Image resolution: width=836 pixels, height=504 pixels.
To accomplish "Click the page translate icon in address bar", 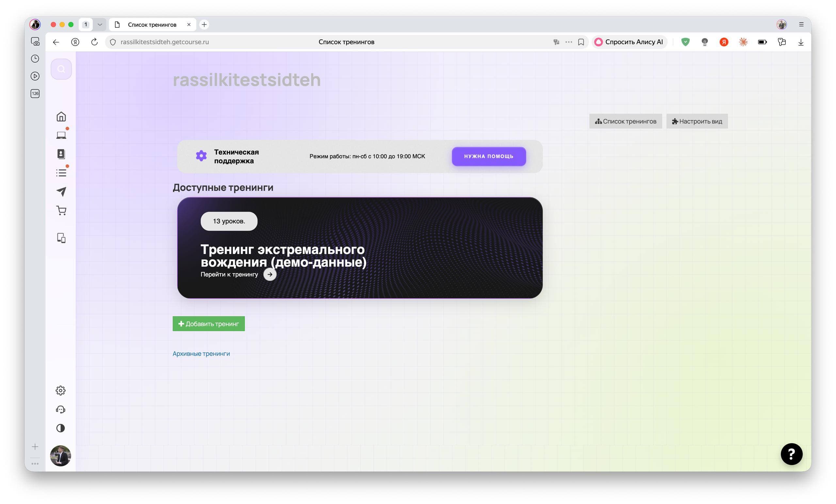I will [x=556, y=42].
